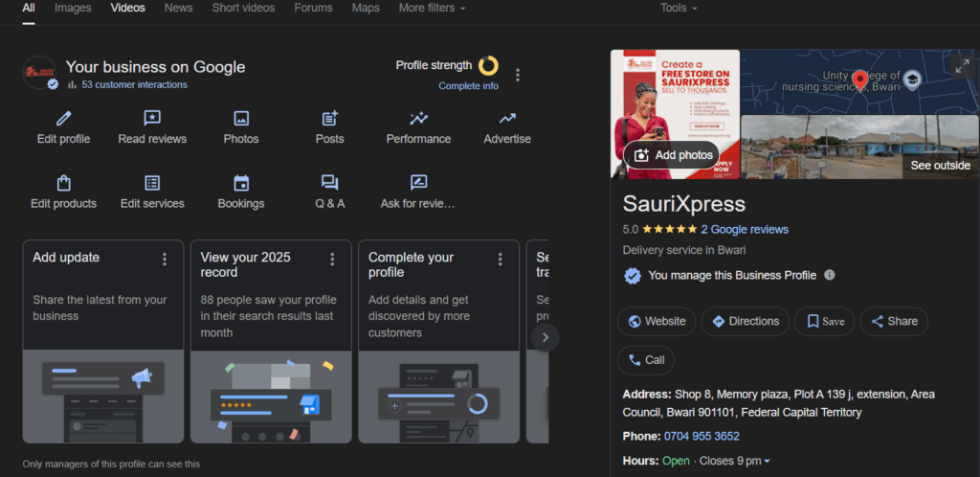Screen dimensions: 980x477
Task: Open three-dot menu on Add update card
Action: click(x=165, y=259)
